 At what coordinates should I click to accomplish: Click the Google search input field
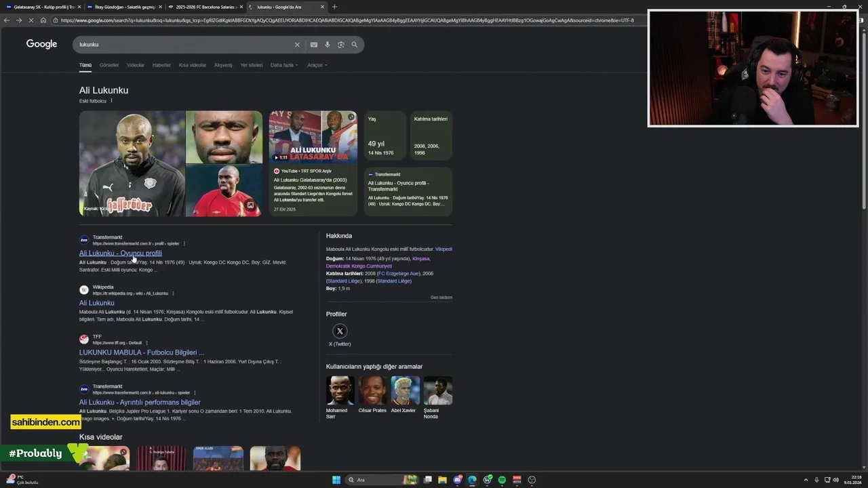point(183,45)
